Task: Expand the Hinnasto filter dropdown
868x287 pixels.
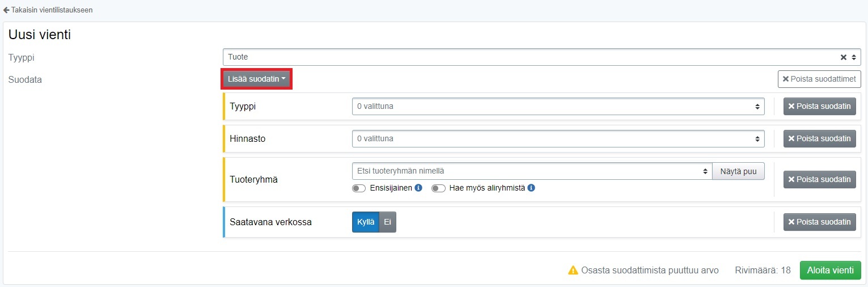Action: pos(557,138)
